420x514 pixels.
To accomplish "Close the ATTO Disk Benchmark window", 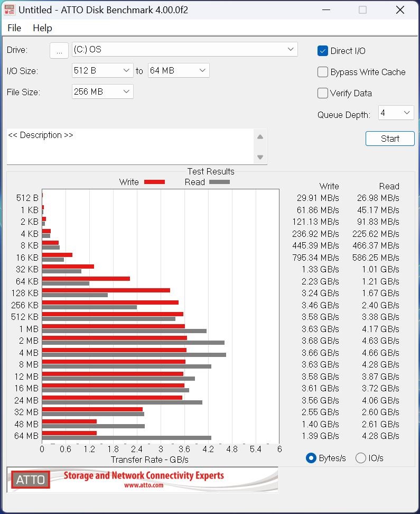I will (400, 10).
